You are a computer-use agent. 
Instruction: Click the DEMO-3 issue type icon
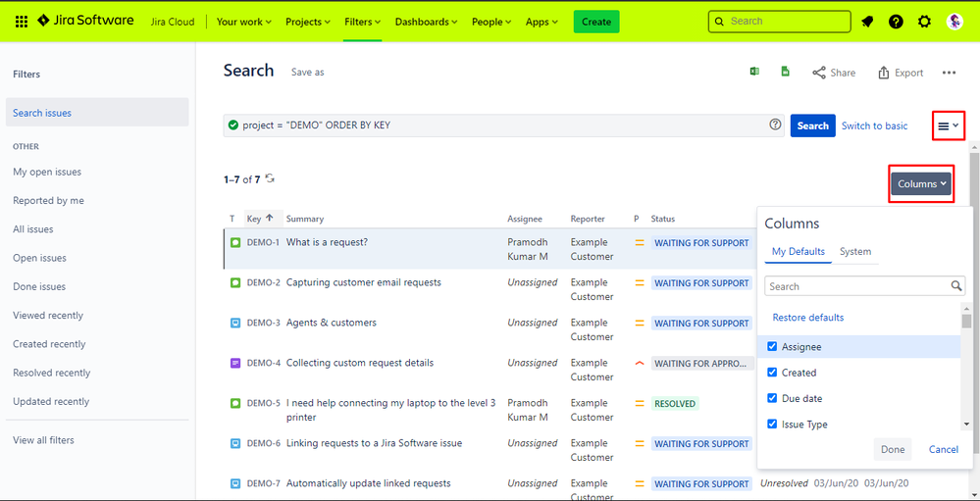(235, 323)
